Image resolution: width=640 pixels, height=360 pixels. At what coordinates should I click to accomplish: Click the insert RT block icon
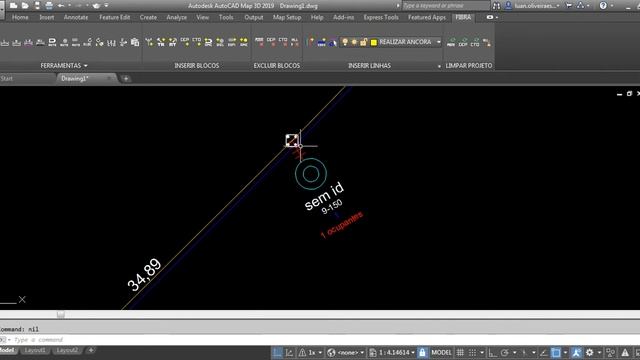pyautogui.click(x=173, y=42)
